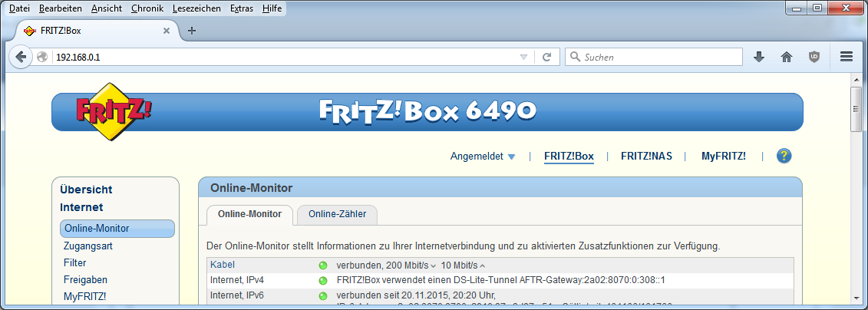Open the Lesezeichen menu
This screenshot has width=868, height=310.
[196, 8]
